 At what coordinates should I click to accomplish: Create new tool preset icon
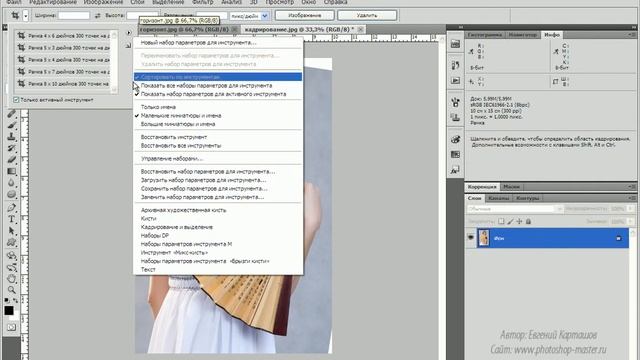(x=129, y=46)
